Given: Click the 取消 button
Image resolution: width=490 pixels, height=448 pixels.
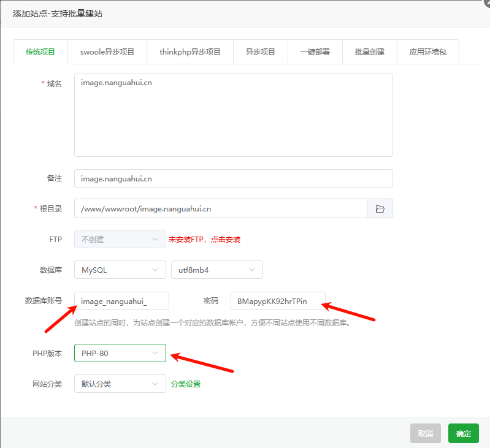Looking at the screenshot, I should (425, 434).
